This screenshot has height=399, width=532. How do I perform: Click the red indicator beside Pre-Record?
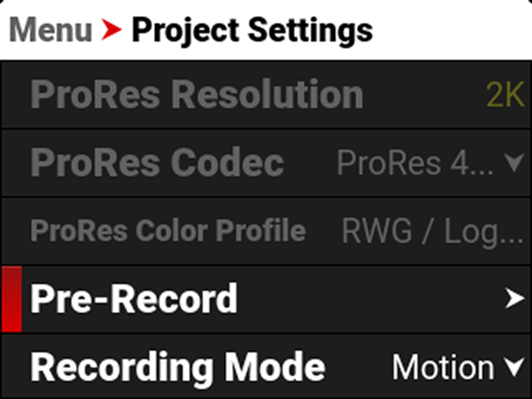coord(11,298)
